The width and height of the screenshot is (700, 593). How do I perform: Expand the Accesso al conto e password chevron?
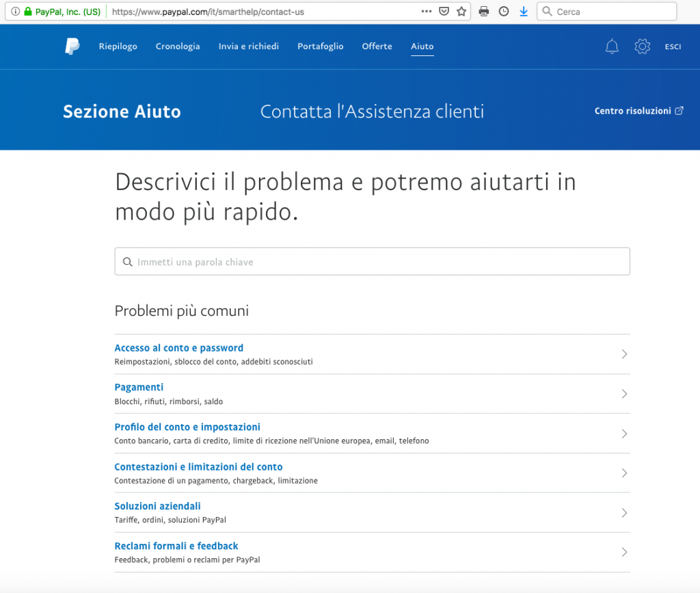click(x=624, y=354)
